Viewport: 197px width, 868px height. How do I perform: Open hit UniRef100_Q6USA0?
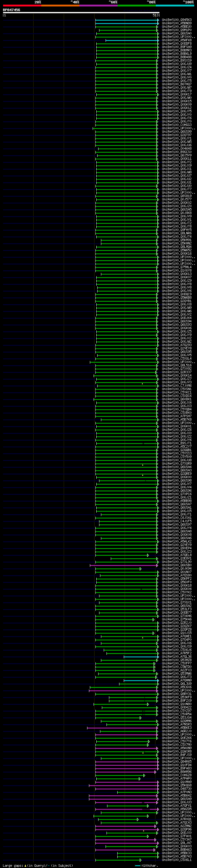click(x=177, y=33)
